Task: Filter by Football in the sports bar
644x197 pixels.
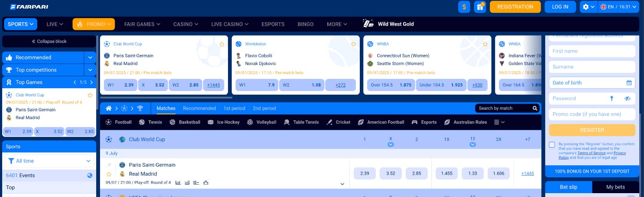Action: (118, 122)
